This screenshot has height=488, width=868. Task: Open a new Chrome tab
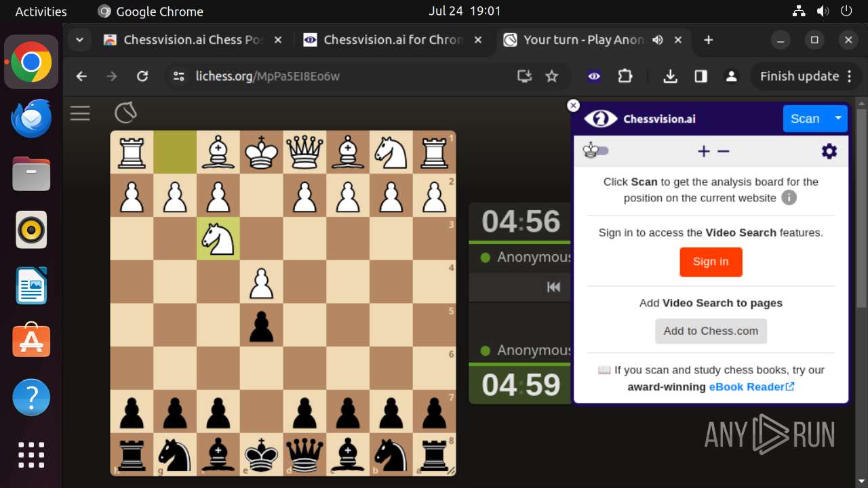708,40
